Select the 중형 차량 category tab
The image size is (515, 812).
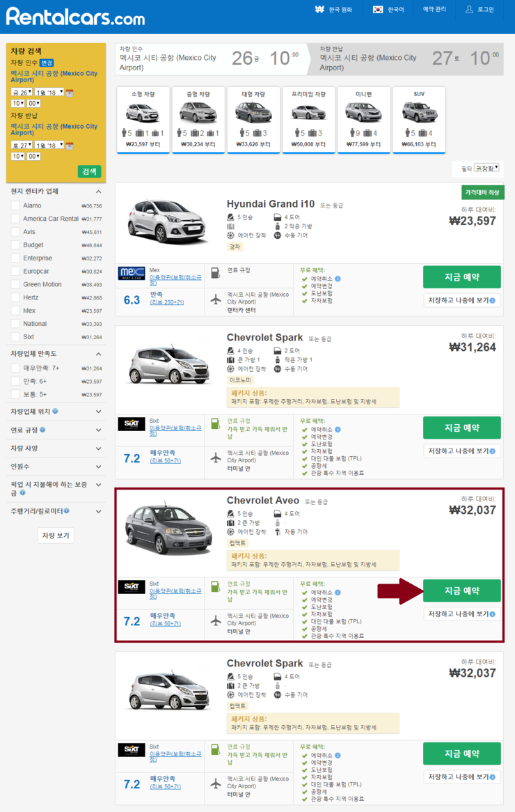pyautogui.click(x=198, y=120)
